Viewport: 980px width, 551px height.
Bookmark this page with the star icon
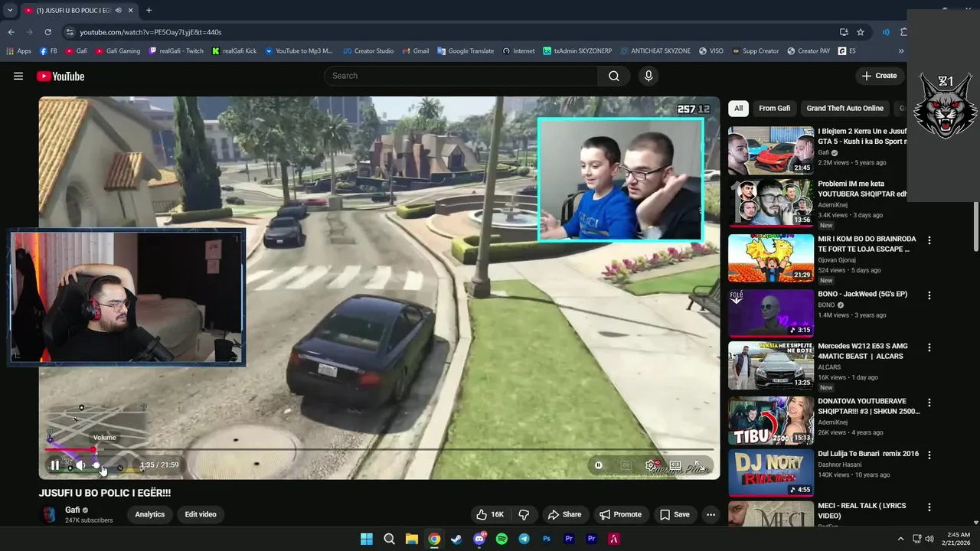tap(861, 32)
